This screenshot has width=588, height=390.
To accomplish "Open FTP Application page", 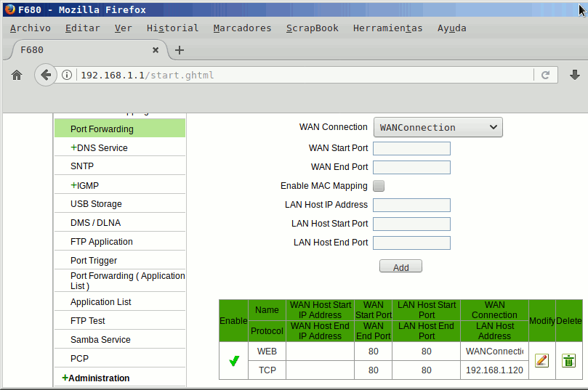I will pos(102,242).
